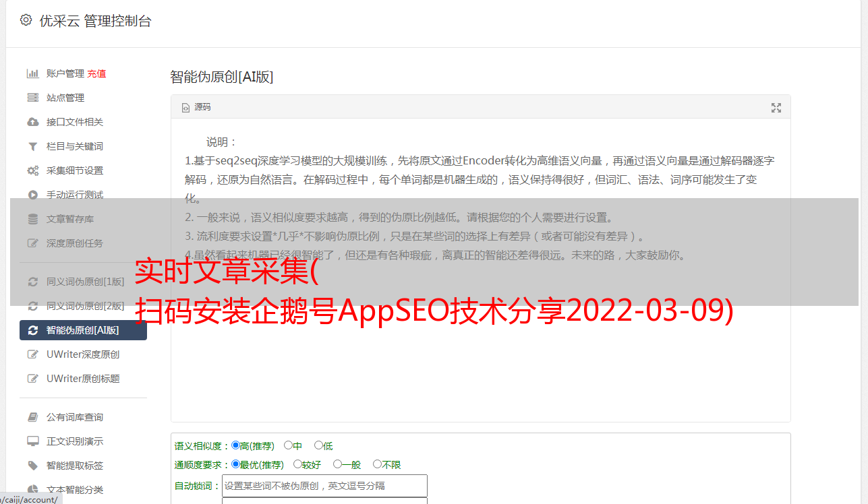Click the 说明： heading in the editor

[222, 142]
